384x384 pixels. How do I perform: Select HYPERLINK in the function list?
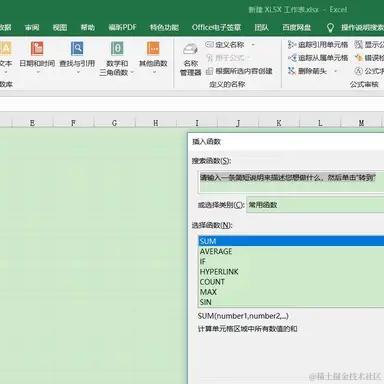291,272
